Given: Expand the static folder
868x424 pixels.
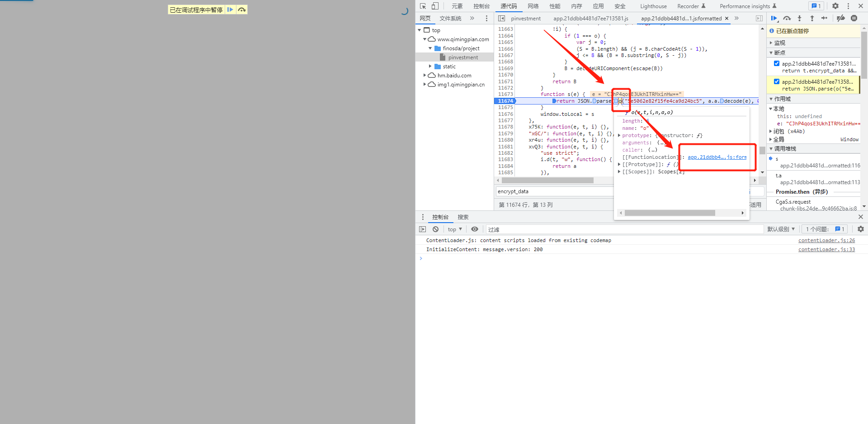Looking at the screenshot, I should coord(430,67).
